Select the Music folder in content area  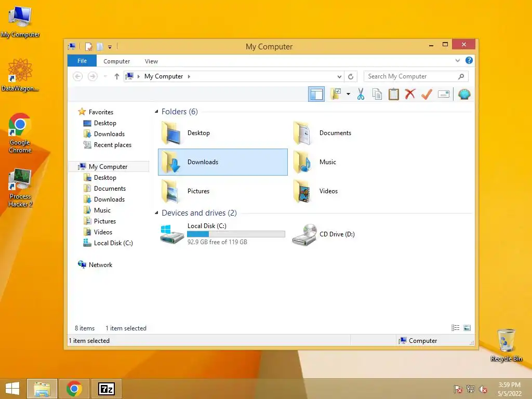[x=354, y=162]
